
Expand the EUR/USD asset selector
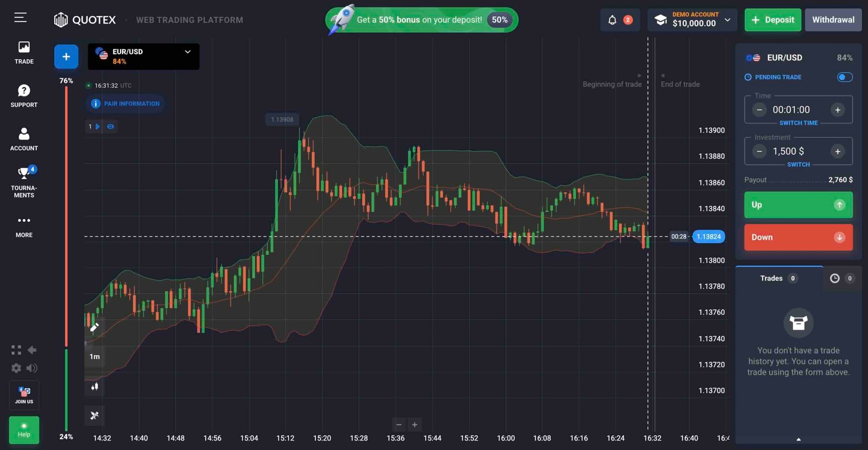coord(144,56)
